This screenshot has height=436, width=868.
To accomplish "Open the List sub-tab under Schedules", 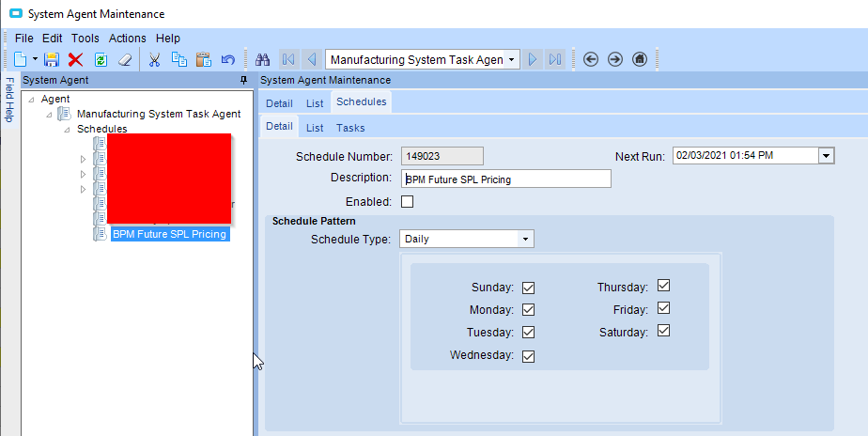I will (x=315, y=128).
